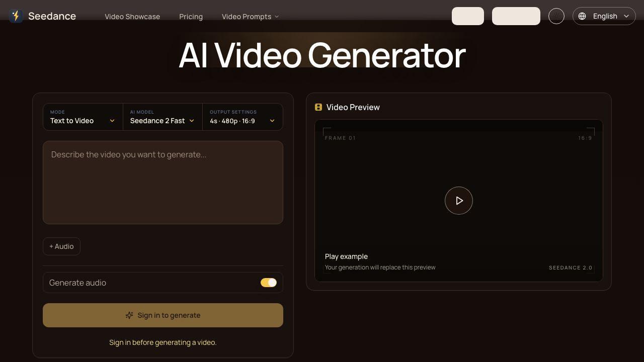
Task: Click the 'Sign in before generating a video.' text
Action: [163, 342]
